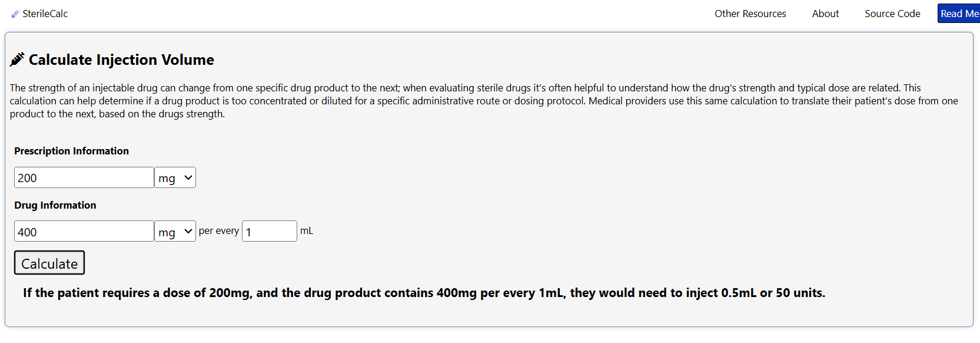Viewport: 980px width, 343px height.
Task: Select the mg unit option for the prescription dose
Action: pos(174,177)
